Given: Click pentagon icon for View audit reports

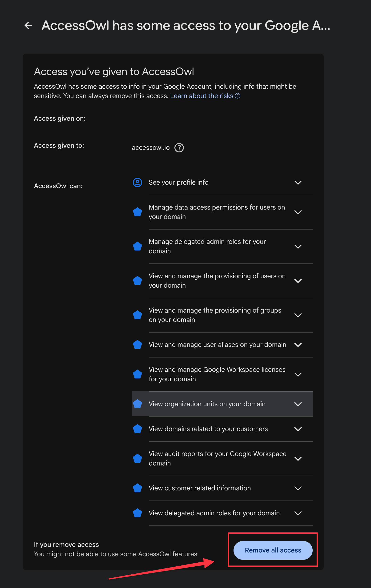Looking at the screenshot, I should tap(137, 458).
